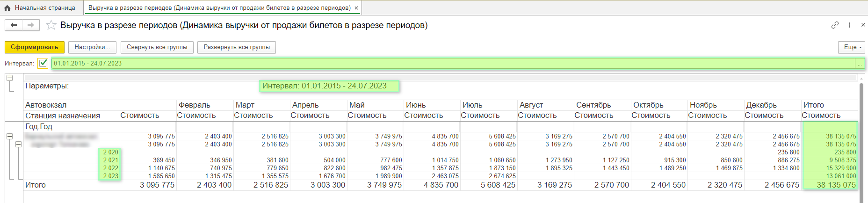Collapse the Параметры section group
Viewport: 868px width, 203px height.
9,78
